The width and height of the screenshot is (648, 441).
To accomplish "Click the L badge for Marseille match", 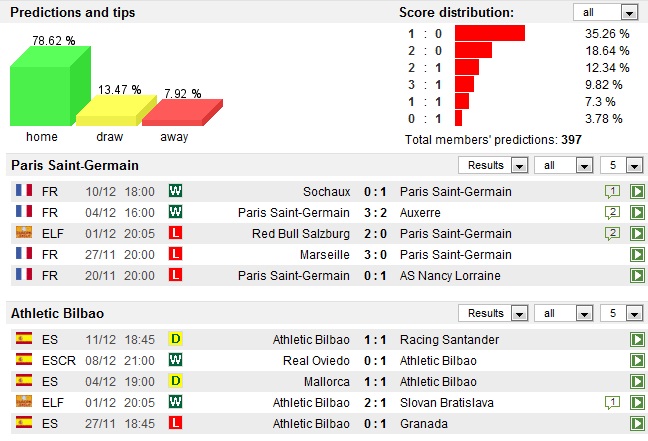I will [x=176, y=255].
